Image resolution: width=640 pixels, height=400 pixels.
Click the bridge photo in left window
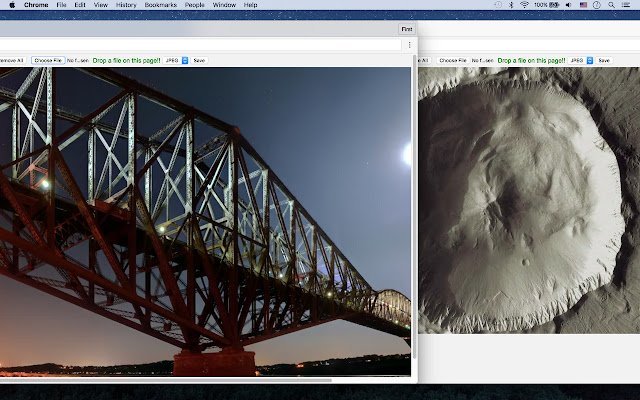tap(205, 222)
